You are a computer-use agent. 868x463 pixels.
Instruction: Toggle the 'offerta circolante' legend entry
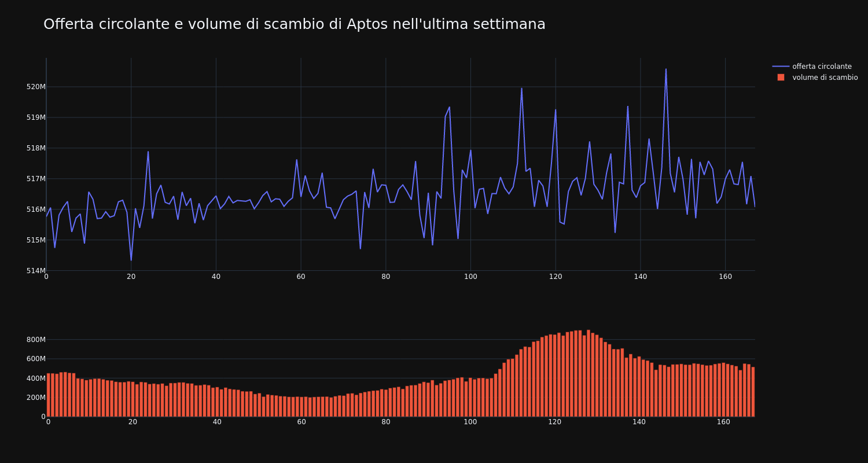point(815,67)
